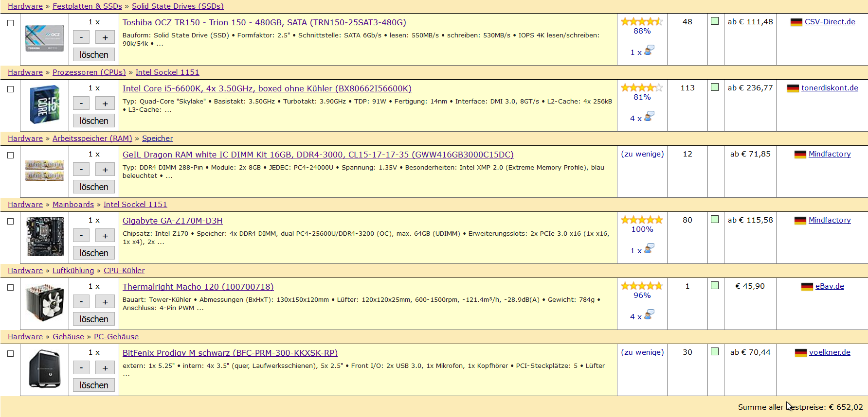Tick selection checkbox for BitFenix Prodigy M row
The height and width of the screenshot is (417, 868).
[x=10, y=353]
